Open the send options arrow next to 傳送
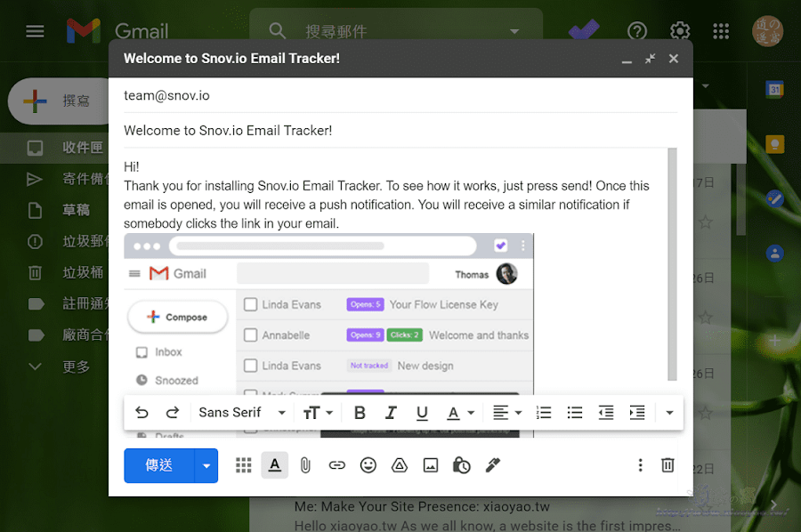801x532 pixels. click(206, 465)
